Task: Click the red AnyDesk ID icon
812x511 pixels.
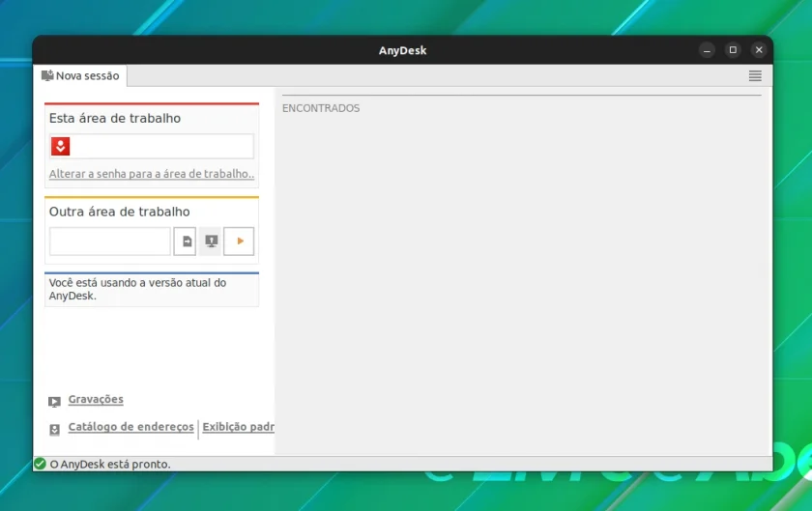Action: 61,147
